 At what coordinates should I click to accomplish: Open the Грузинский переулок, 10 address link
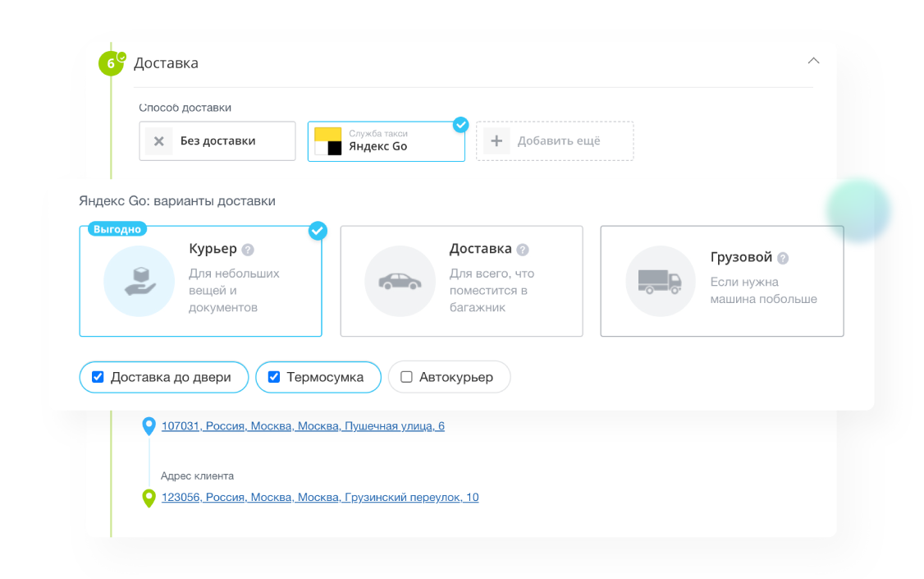320,498
